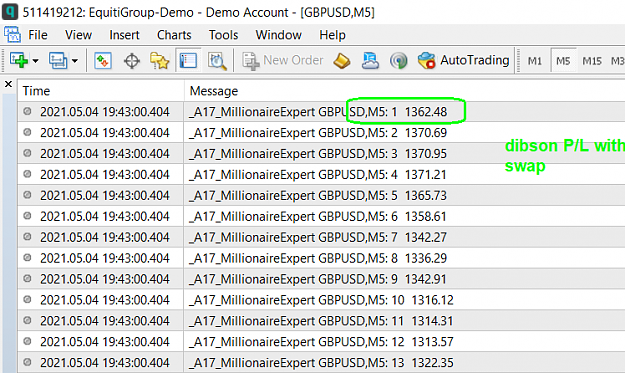Viewport: 625px width, 373px height.
Task: Open the New Chart dropdown arrow
Action: (35, 61)
